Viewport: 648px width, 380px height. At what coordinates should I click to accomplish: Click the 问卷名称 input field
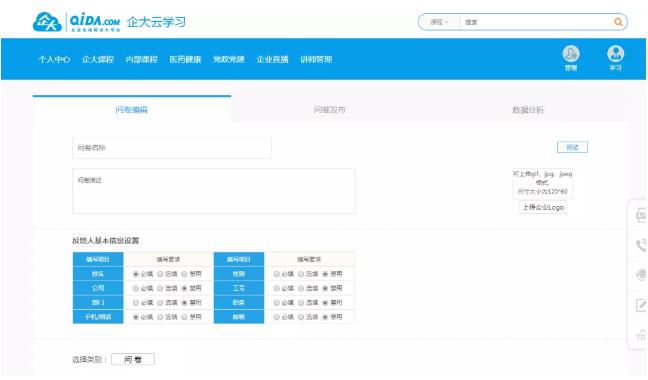pyautogui.click(x=172, y=147)
